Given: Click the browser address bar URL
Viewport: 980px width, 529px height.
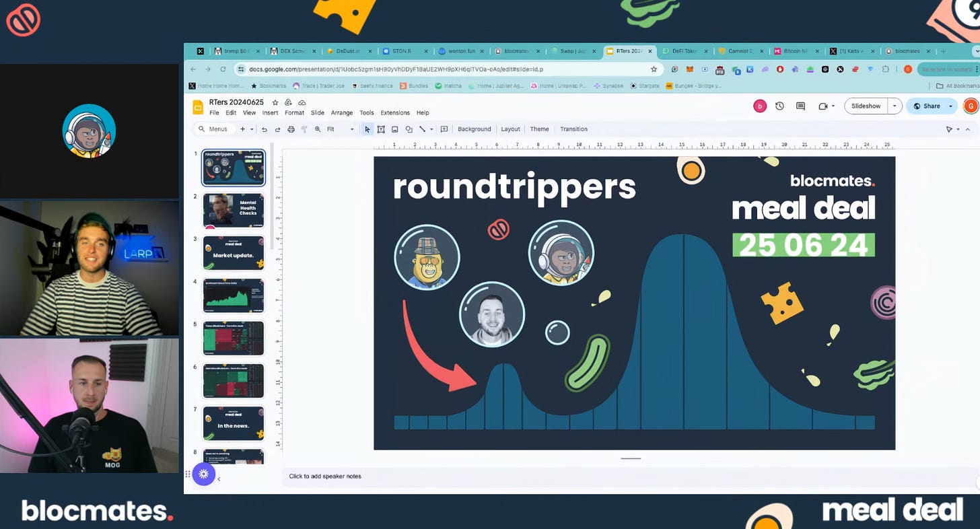Looking at the screenshot, I should 396,69.
